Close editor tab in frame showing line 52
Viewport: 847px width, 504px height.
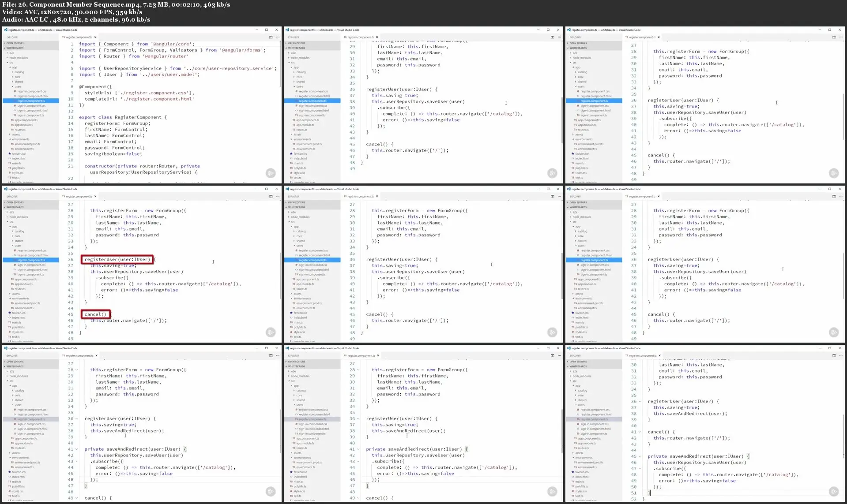[659, 355]
